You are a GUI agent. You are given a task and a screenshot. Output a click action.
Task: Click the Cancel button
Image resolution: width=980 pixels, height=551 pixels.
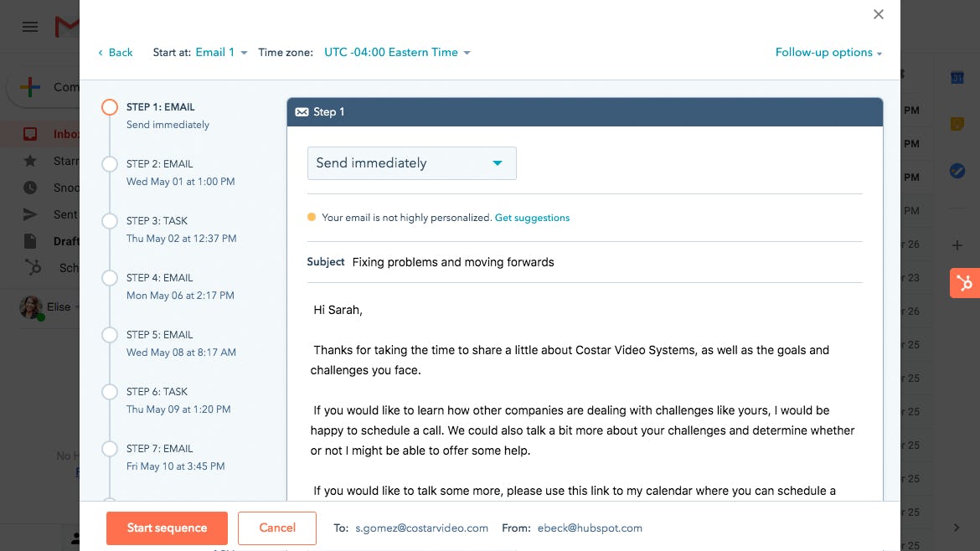point(277,528)
